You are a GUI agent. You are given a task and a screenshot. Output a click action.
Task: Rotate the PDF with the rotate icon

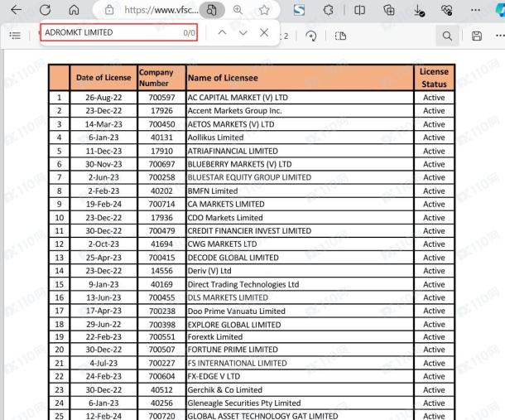coord(310,36)
